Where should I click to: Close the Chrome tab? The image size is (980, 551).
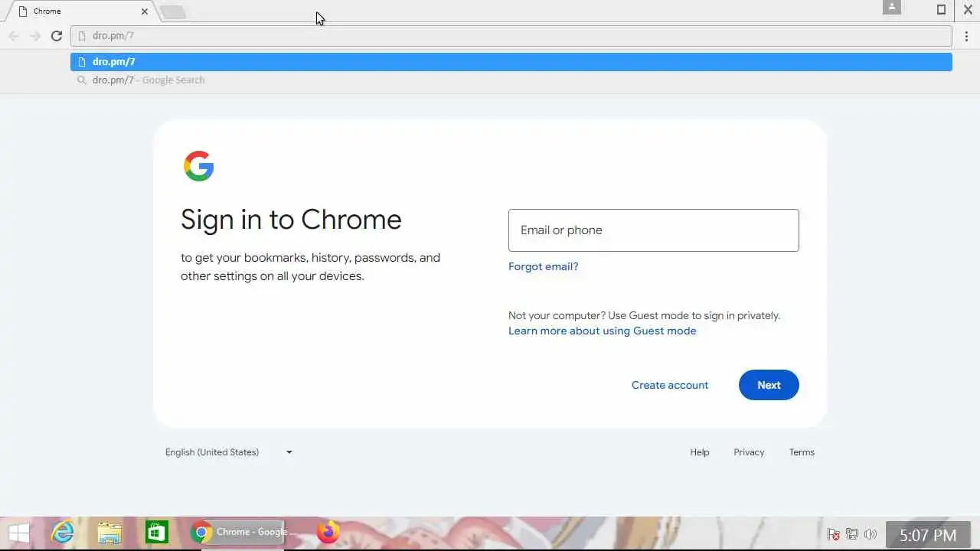pos(144,11)
